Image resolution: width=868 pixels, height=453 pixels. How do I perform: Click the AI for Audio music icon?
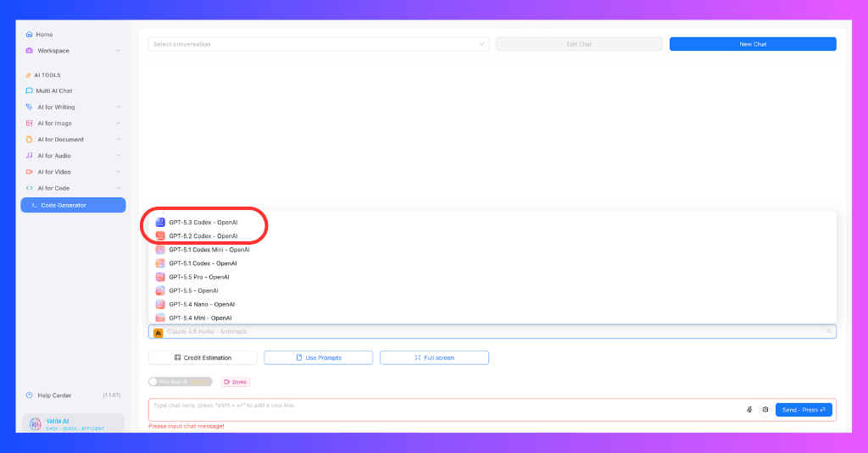point(30,156)
